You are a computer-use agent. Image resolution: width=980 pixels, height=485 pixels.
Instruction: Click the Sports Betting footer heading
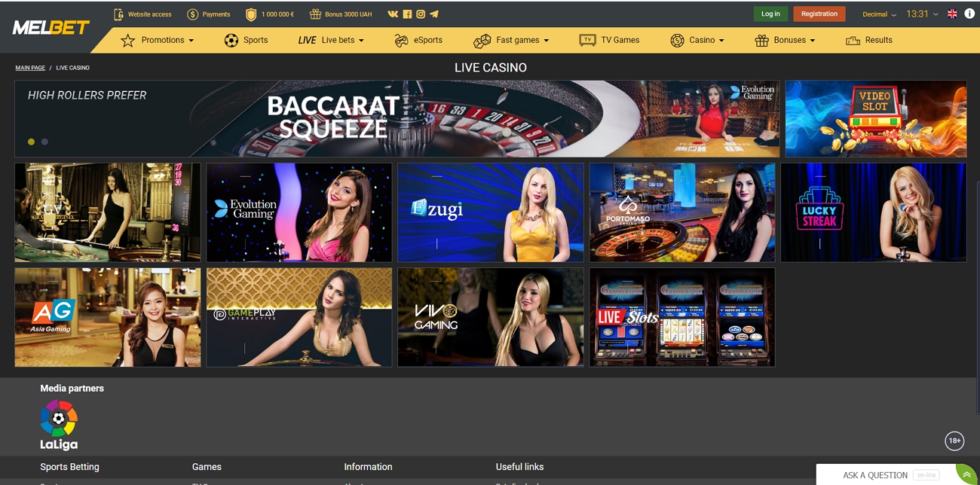pos(69,467)
